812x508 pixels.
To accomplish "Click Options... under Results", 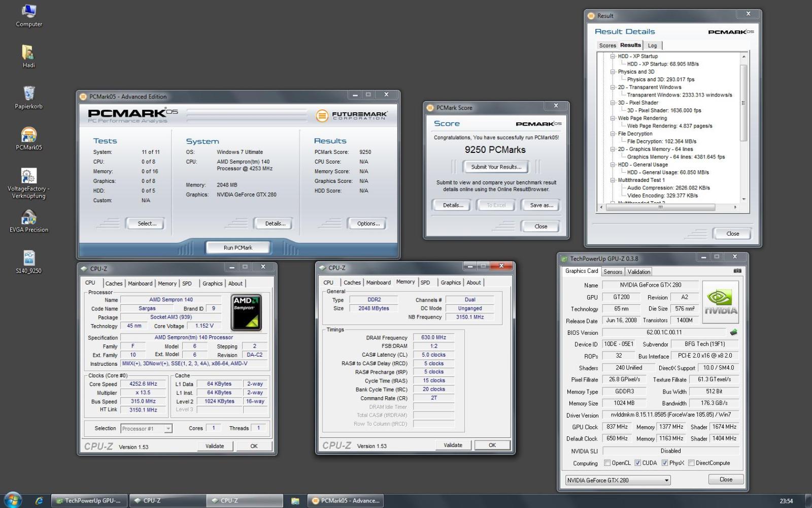I will click(x=368, y=224).
